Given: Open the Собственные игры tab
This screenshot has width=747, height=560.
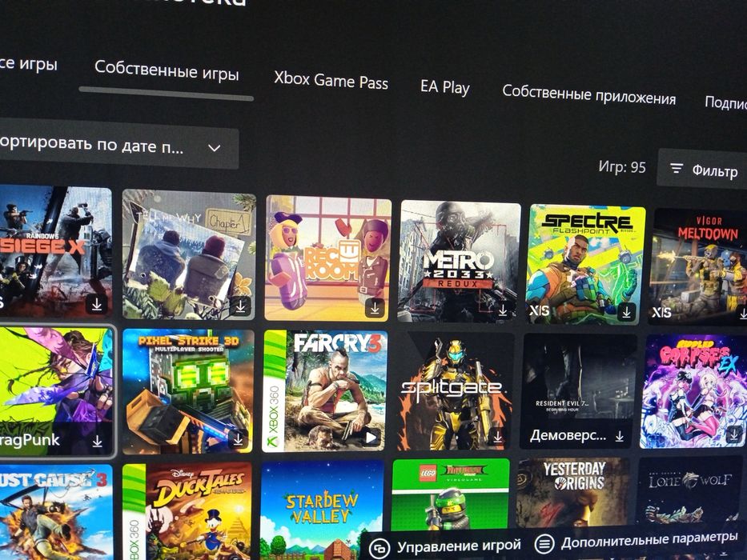Looking at the screenshot, I should pyautogui.click(x=167, y=70).
